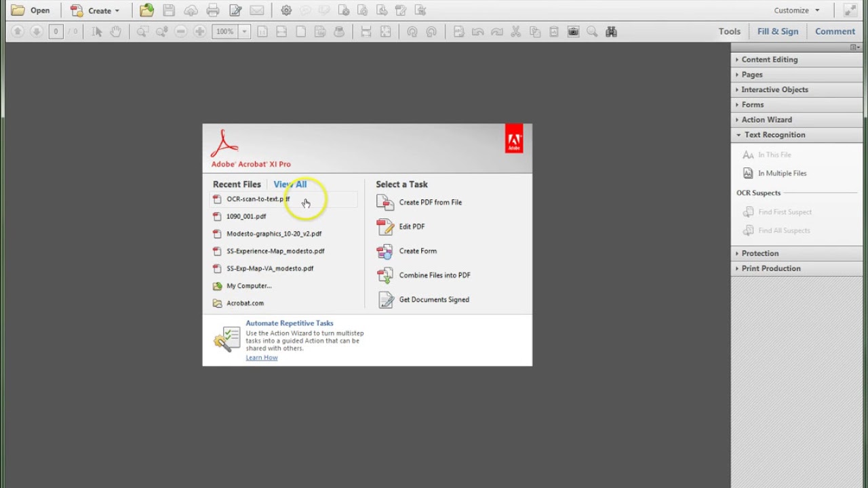Click Acrobat.com in Recent Files
Viewport: 868px width, 488px height.
(x=245, y=303)
